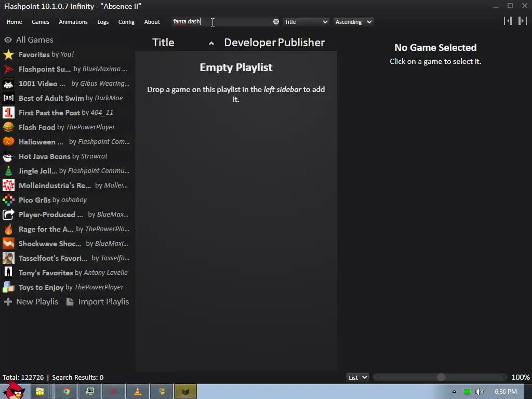Click the Favorites star icon

point(8,55)
